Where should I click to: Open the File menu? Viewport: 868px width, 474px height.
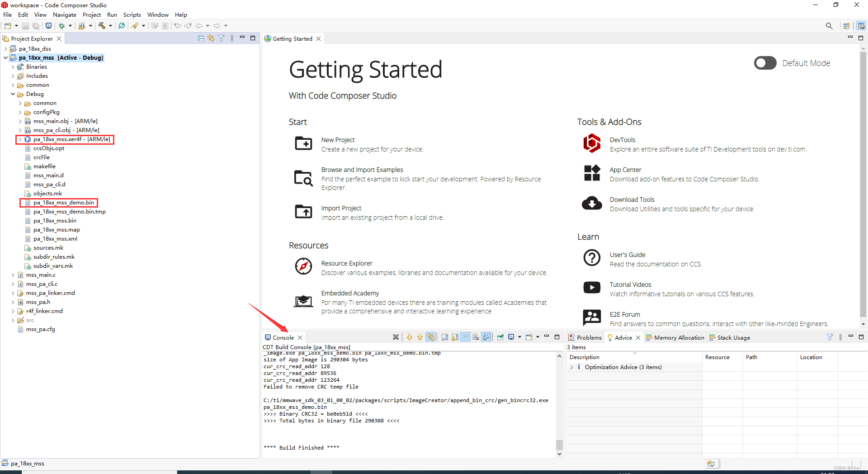pyautogui.click(x=7, y=15)
